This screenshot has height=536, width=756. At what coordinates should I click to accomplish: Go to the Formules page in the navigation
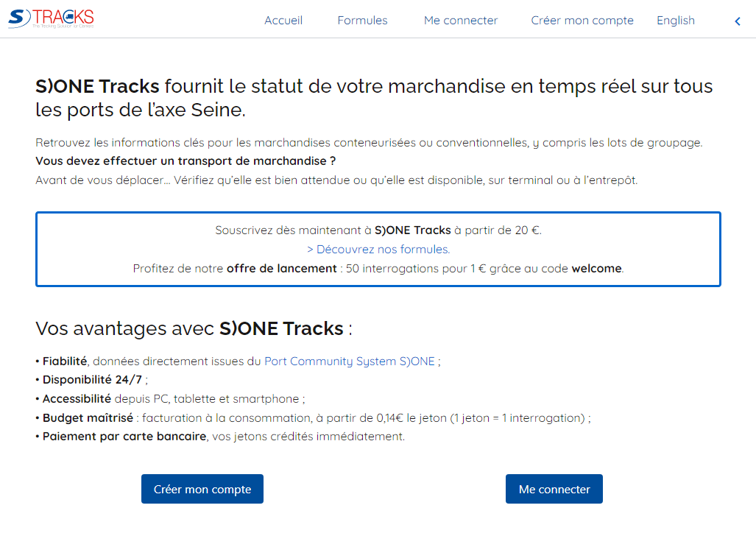point(362,21)
